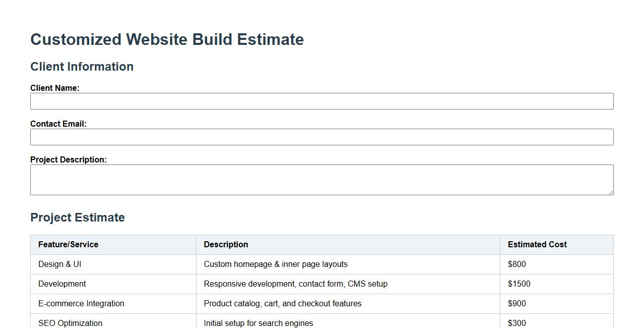This screenshot has height=328, width=644.
Task: Click the Project Description label
Action: (x=69, y=159)
